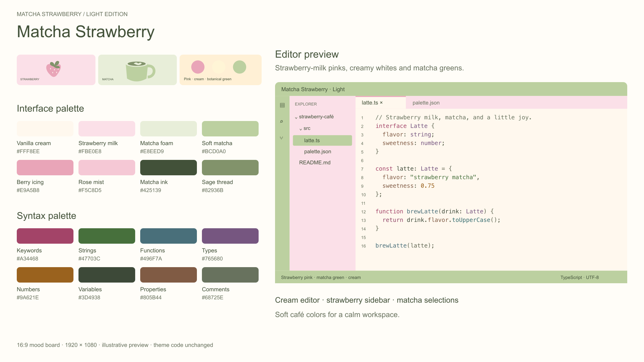Select latte.ts in the explorer tree

322,140
